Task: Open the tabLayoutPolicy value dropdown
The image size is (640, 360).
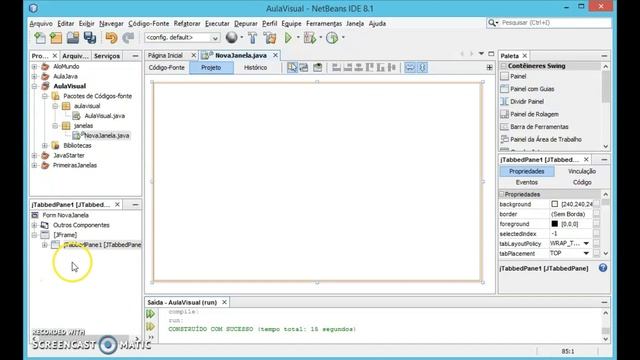Action: (586, 244)
